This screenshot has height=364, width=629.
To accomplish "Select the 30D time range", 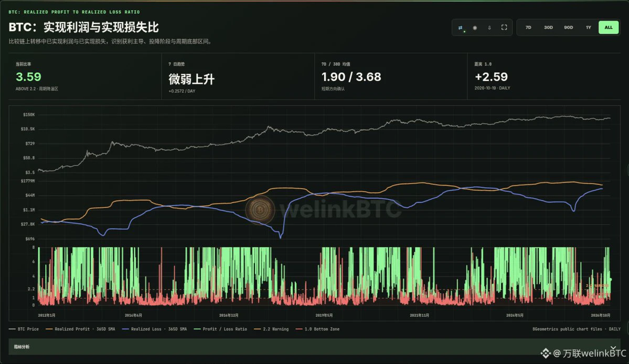I will 548,28.
